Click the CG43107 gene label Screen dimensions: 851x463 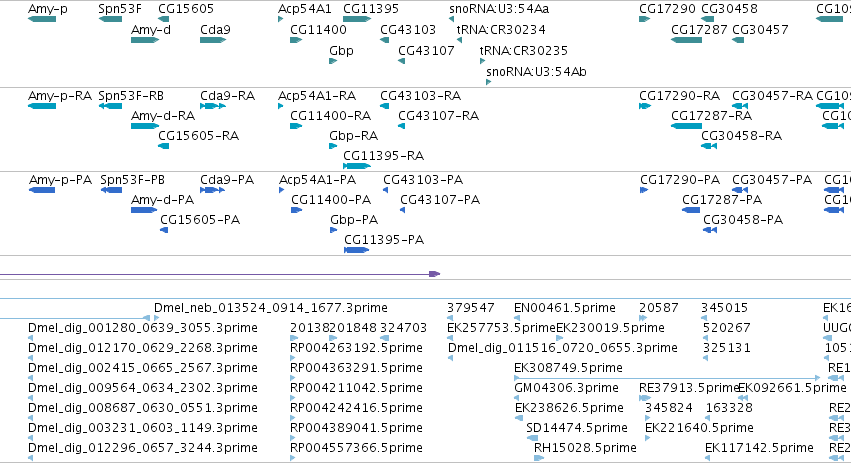tap(426, 51)
